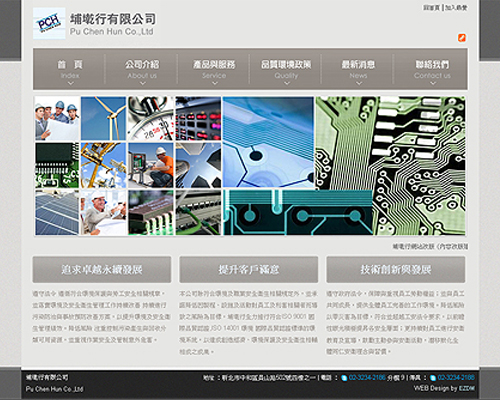Go to the Contact us page
This screenshot has width=500, height=400.
(432, 69)
